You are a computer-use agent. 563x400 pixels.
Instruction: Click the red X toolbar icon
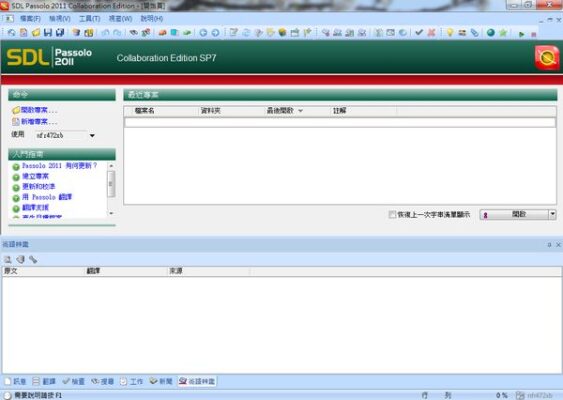click(431, 33)
